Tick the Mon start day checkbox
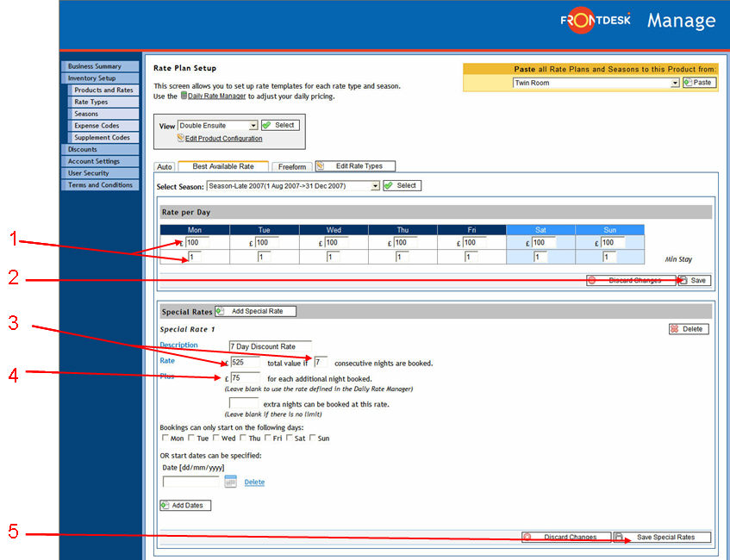The width and height of the screenshot is (730, 560). pos(165,439)
